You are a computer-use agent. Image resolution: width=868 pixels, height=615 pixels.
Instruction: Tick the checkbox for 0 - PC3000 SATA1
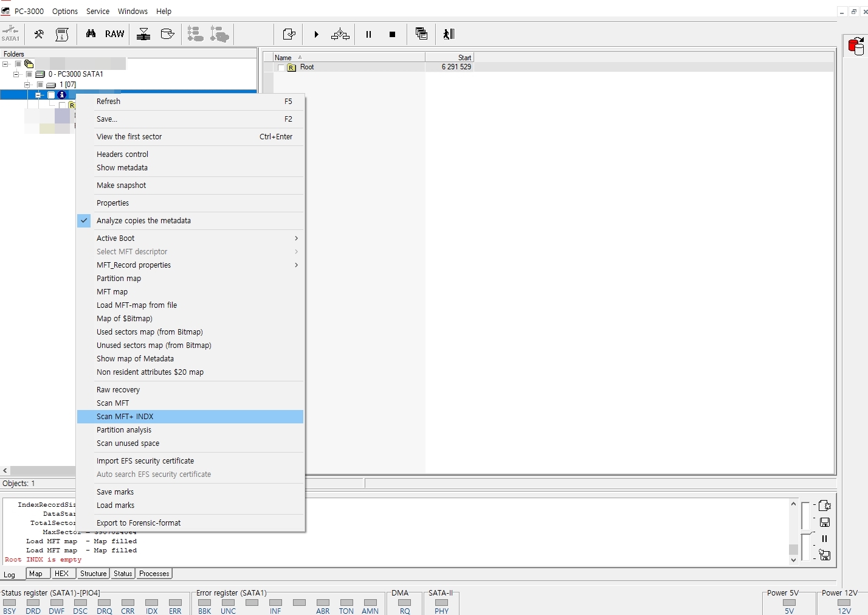point(29,74)
